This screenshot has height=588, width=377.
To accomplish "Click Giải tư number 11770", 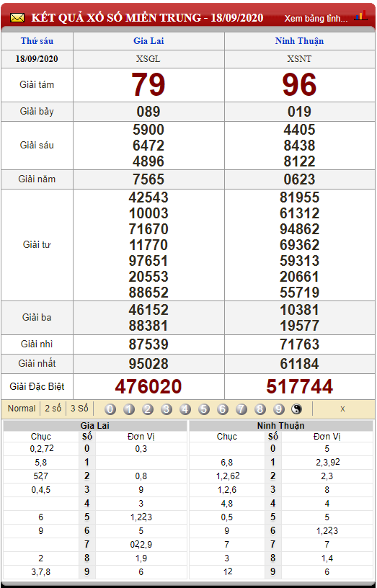I will point(148,245).
